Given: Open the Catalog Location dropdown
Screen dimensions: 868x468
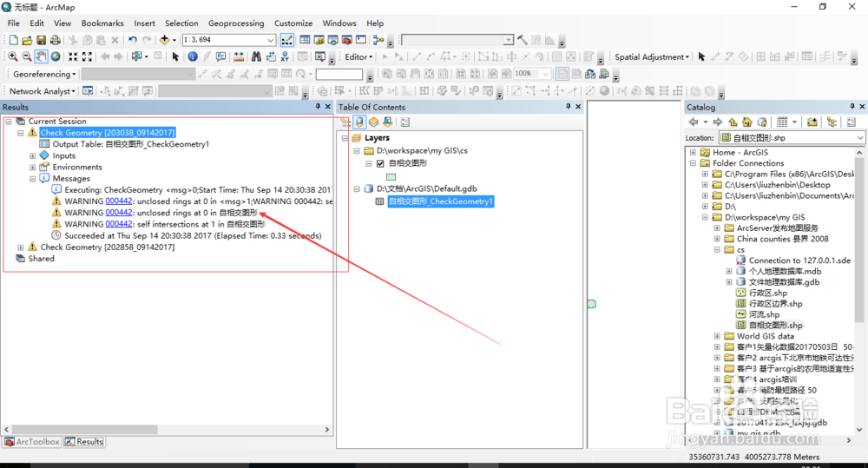Looking at the screenshot, I should [x=859, y=138].
